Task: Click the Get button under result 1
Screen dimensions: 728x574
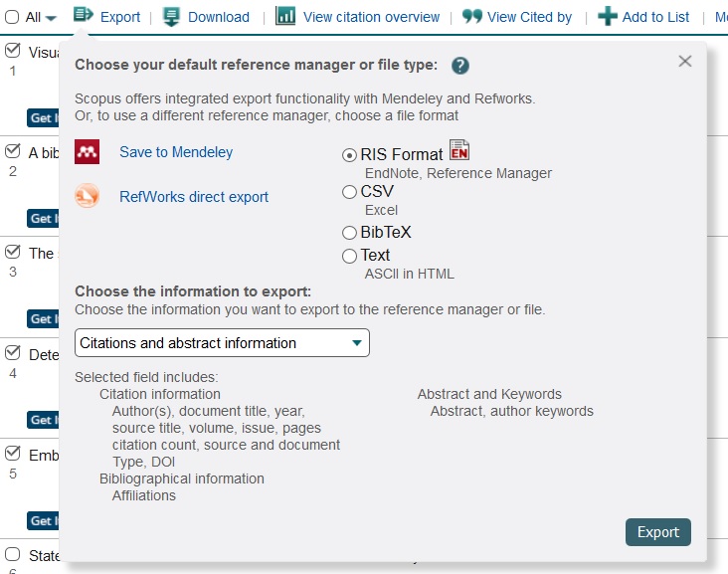Action: coord(43,118)
